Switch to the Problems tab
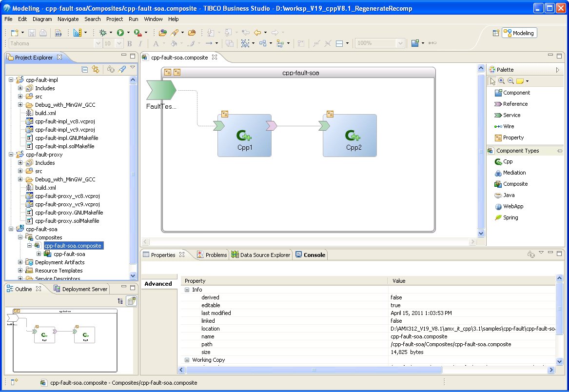569x392 pixels. point(212,255)
